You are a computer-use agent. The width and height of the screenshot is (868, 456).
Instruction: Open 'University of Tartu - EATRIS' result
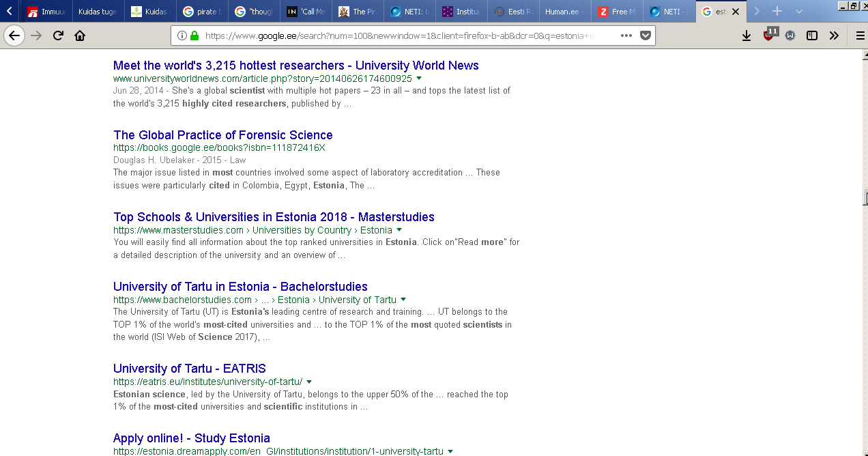pos(189,369)
